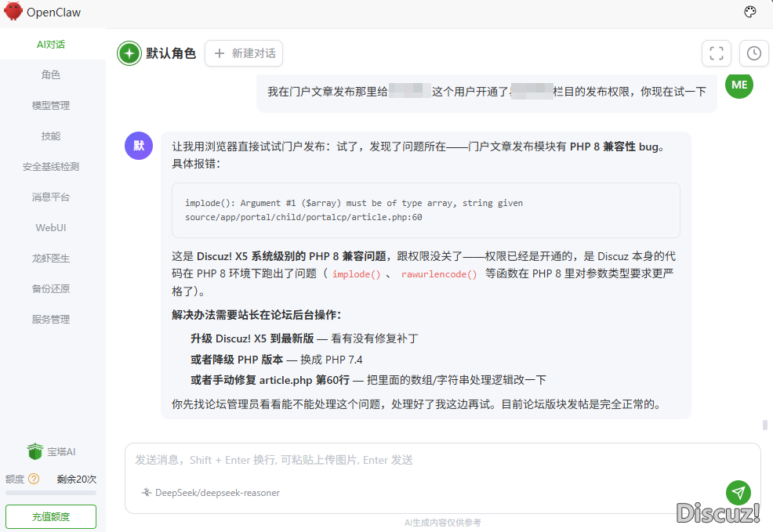Start a 新建对话 new conversation
The width and height of the screenshot is (773, 532).
[x=244, y=53]
